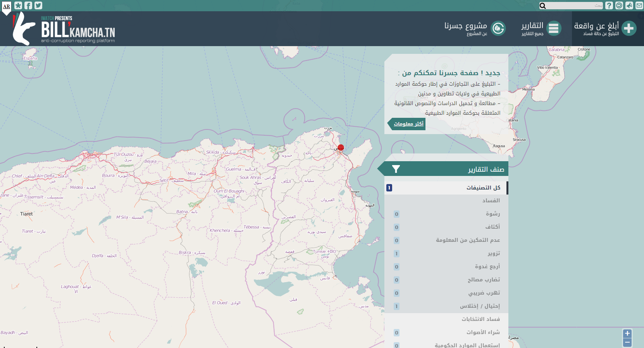This screenshot has height=348, width=644.
Task: Open the مشروع جسرنا menu item
Action: 475,28
